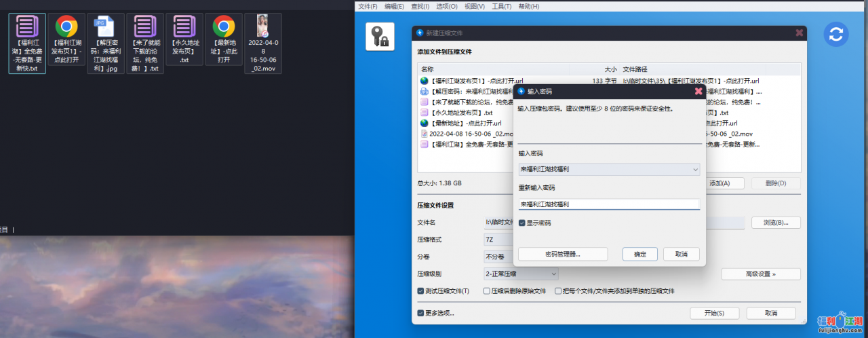This screenshot has height=338, width=868.
Task: Click the 确定 button in password dialog
Action: pyautogui.click(x=639, y=254)
